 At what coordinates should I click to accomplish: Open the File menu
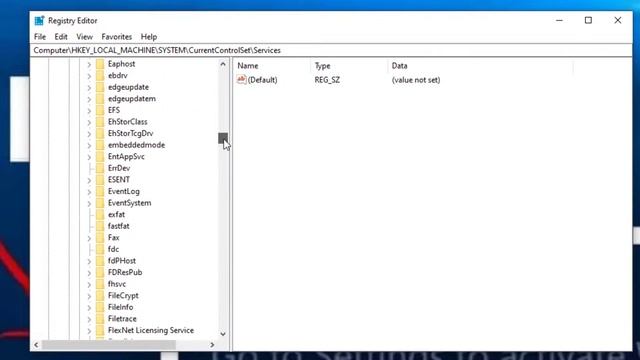(40, 37)
